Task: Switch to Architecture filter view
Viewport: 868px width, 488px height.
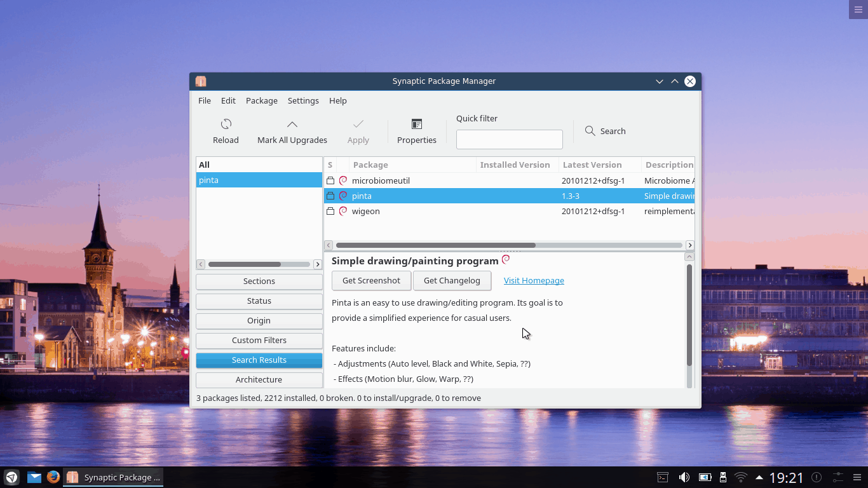Action: pos(259,379)
